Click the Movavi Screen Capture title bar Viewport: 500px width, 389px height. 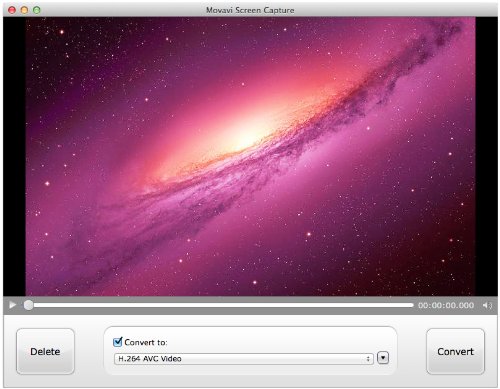[250, 10]
